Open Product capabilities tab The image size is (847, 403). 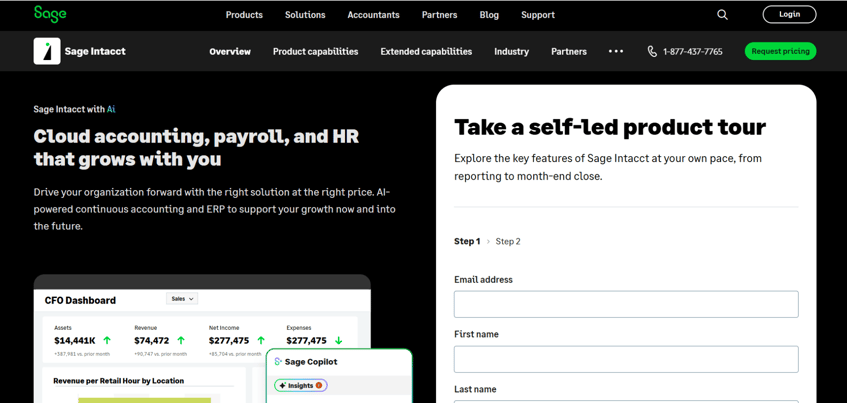pos(315,51)
